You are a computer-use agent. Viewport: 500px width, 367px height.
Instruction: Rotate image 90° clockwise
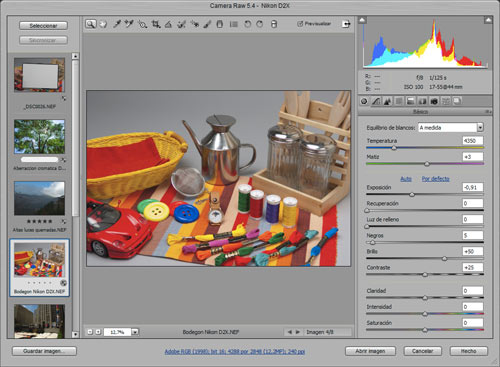(x=260, y=24)
